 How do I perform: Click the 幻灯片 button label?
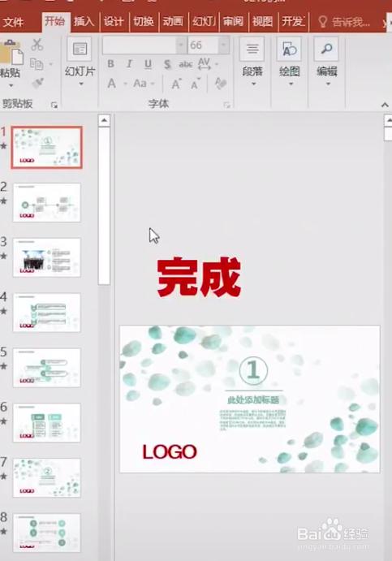coord(80,71)
